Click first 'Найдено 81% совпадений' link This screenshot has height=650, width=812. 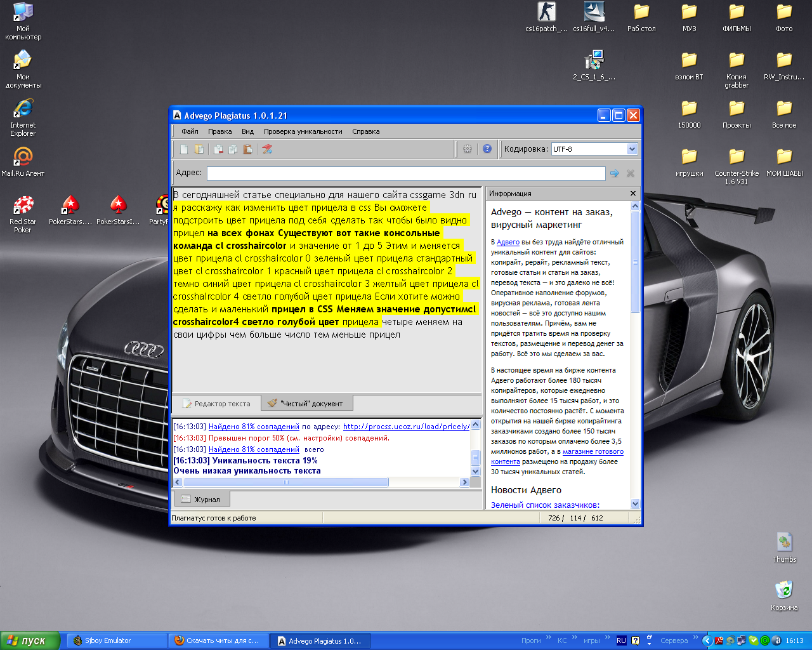254,427
